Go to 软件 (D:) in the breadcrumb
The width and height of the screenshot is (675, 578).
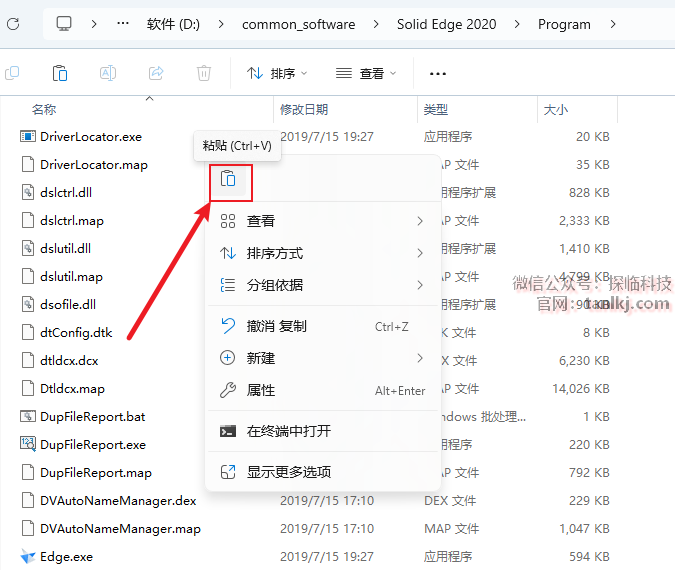point(173,24)
